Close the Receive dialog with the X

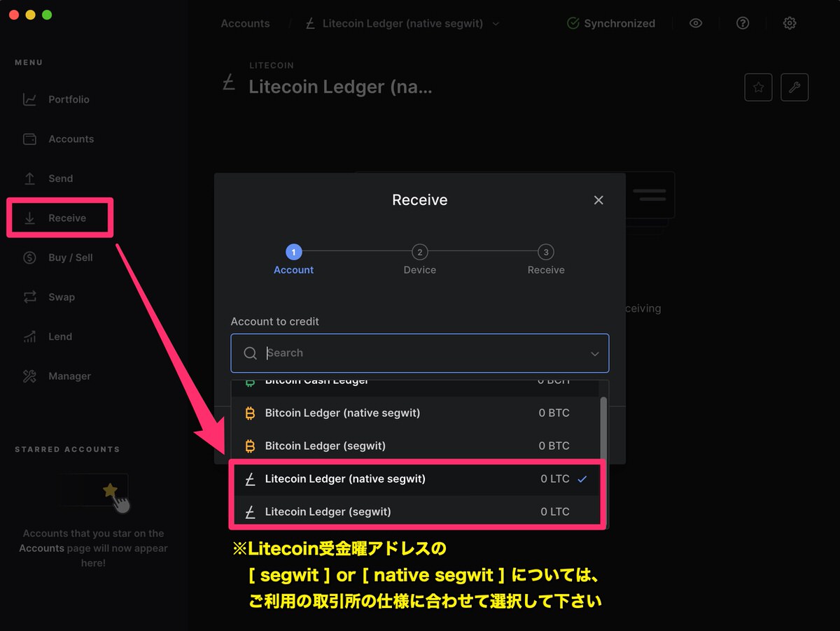598,200
